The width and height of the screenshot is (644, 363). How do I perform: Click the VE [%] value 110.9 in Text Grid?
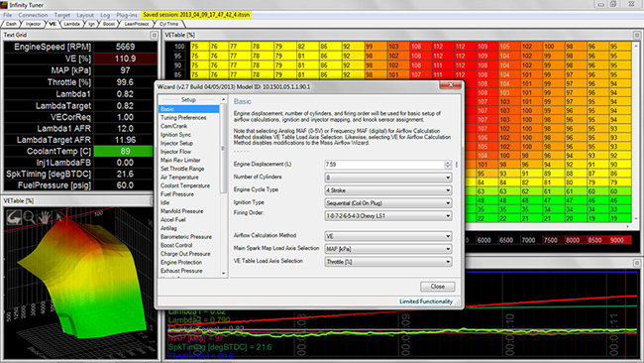(x=125, y=59)
